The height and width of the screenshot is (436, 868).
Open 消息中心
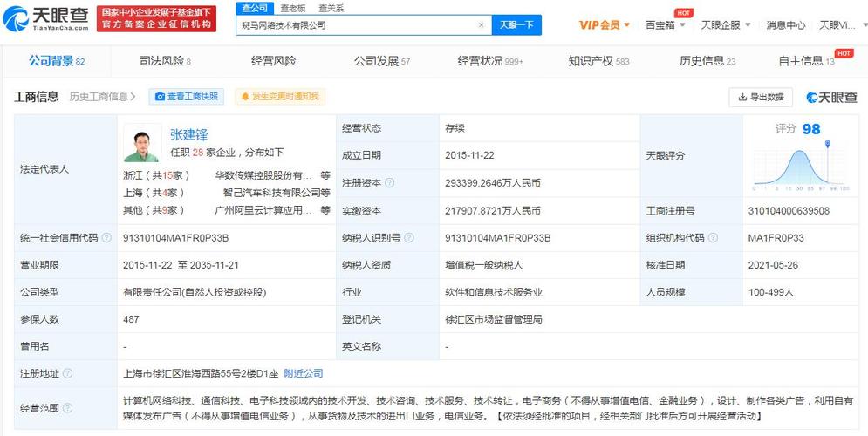tap(785, 25)
